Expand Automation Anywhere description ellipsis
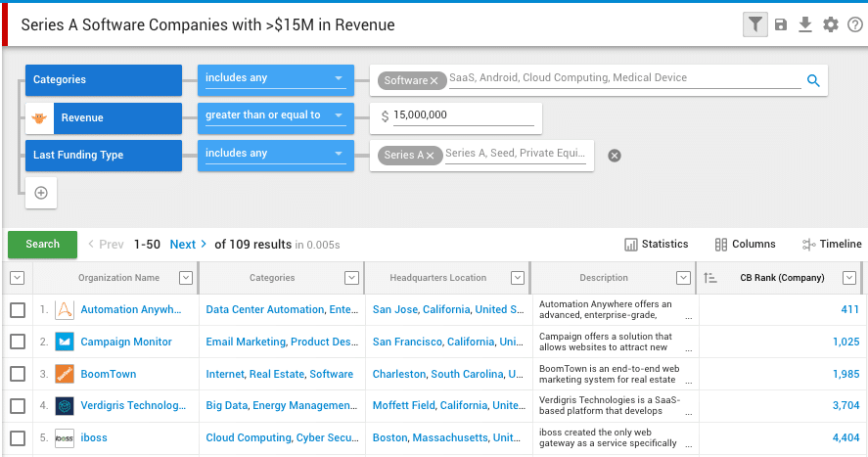The height and width of the screenshot is (457, 868). [689, 318]
